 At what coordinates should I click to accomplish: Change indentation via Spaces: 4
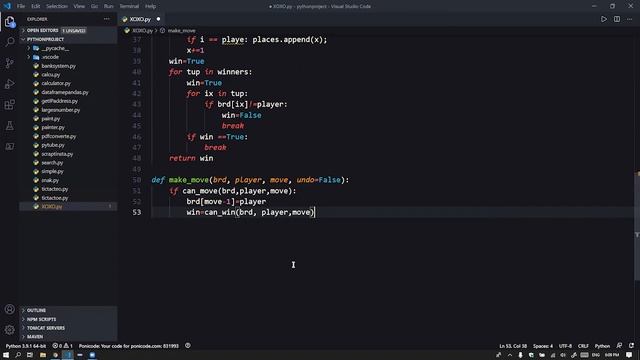(543, 346)
